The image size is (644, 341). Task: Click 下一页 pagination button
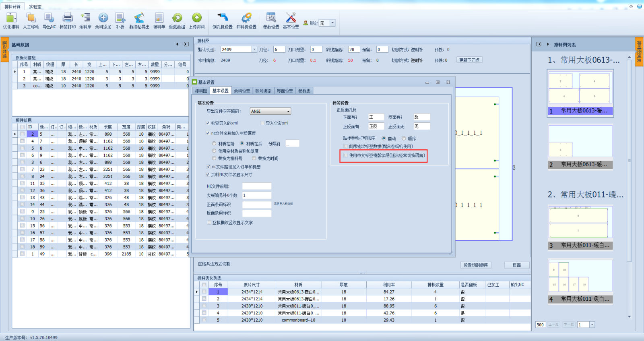(568, 324)
